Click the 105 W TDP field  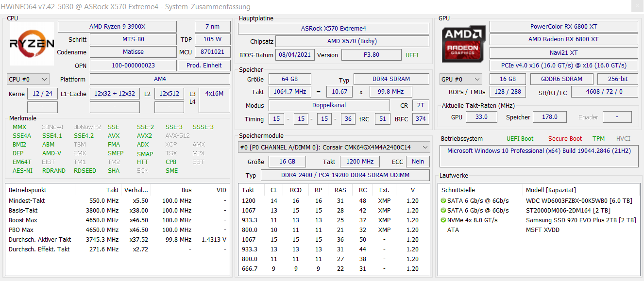pyautogui.click(x=212, y=39)
